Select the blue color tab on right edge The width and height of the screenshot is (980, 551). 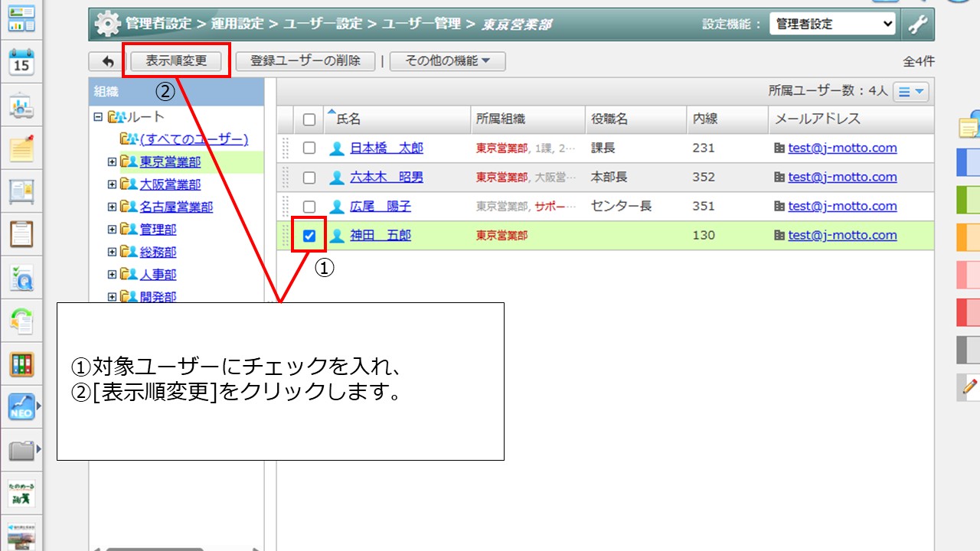tap(969, 162)
